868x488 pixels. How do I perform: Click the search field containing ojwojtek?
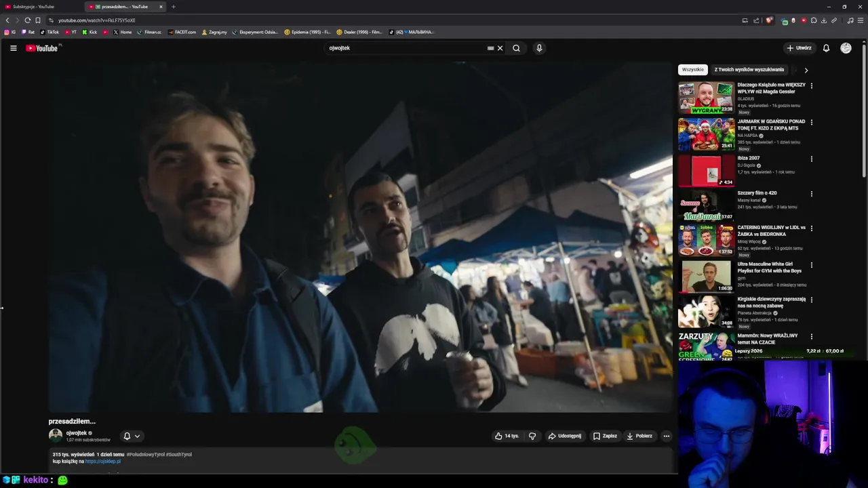(407, 48)
